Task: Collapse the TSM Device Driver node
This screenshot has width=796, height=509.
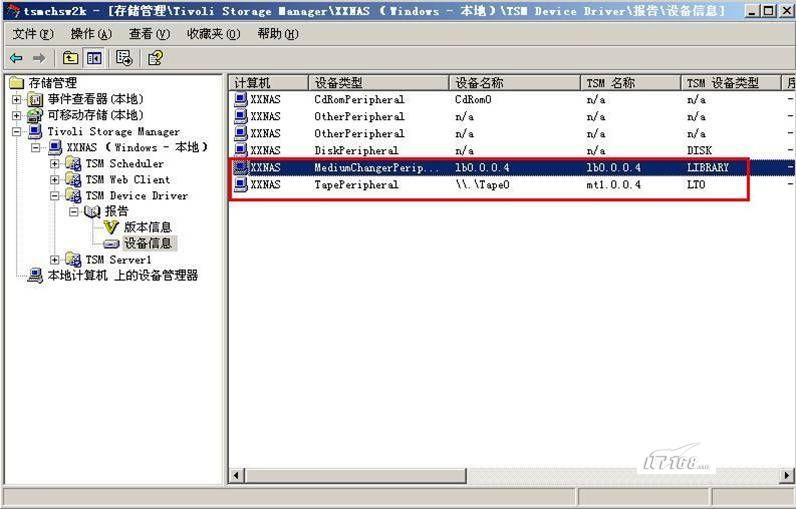Action: click(x=54, y=196)
